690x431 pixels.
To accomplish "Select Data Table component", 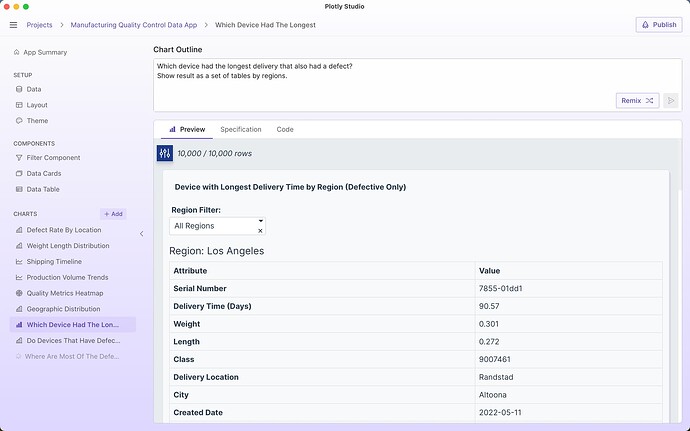I will click(x=43, y=189).
